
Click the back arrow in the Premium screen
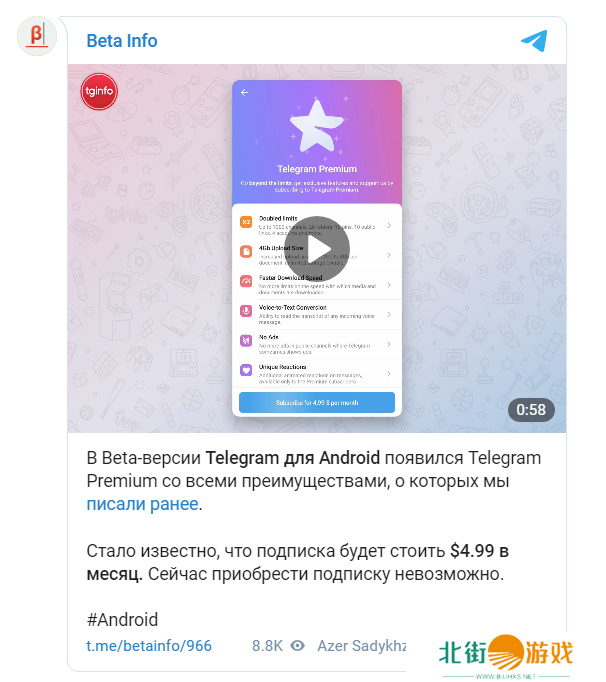click(x=244, y=92)
